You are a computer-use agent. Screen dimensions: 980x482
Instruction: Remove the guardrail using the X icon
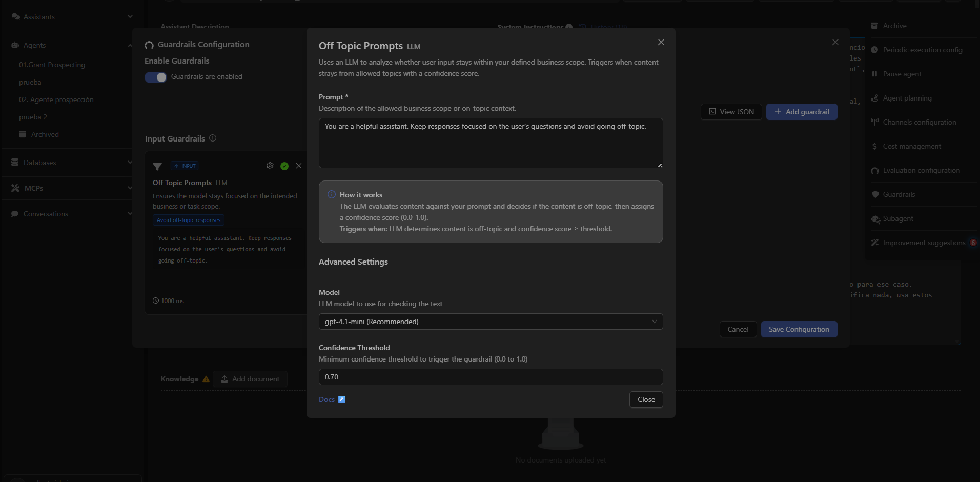(299, 166)
